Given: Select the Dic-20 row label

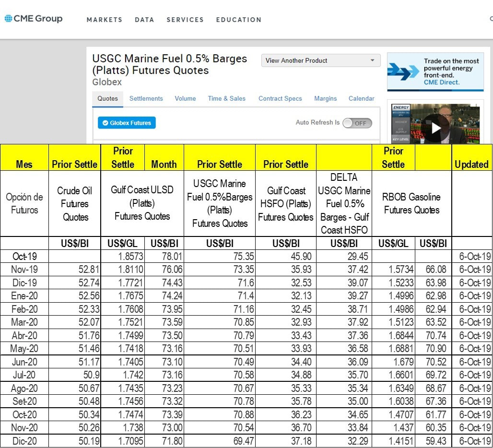Looking at the screenshot, I should (x=24, y=441).
